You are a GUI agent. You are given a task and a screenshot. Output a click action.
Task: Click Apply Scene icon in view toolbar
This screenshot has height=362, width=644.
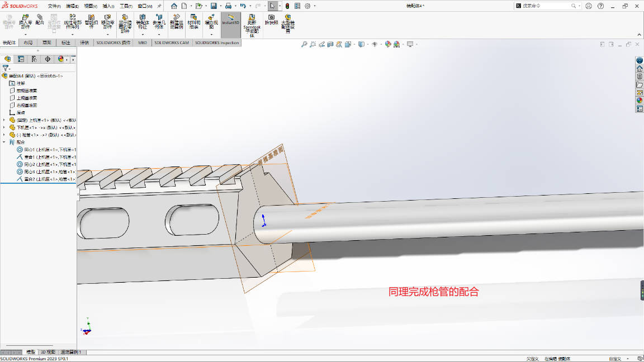point(397,44)
